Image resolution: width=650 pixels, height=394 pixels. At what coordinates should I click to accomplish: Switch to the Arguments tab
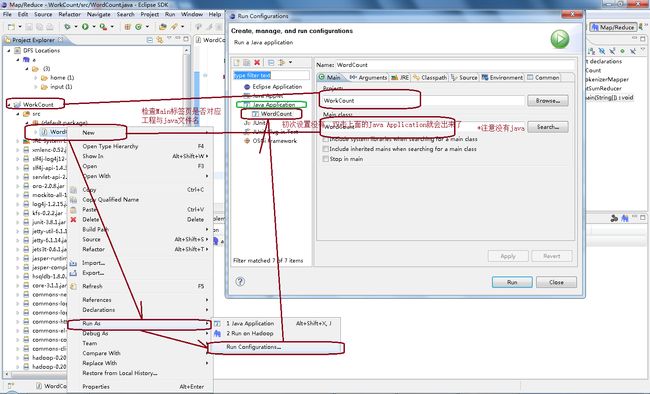click(368, 78)
